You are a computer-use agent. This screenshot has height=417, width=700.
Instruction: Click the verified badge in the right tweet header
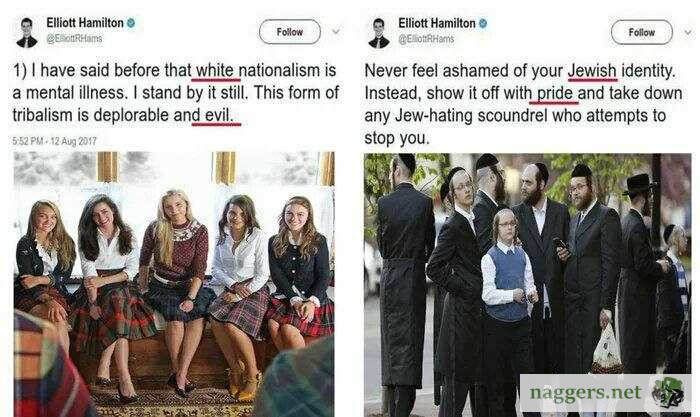483,23
